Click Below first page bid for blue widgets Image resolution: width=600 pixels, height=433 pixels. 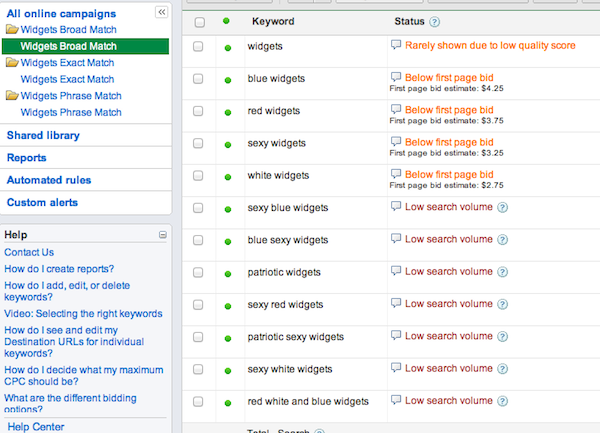tap(449, 78)
